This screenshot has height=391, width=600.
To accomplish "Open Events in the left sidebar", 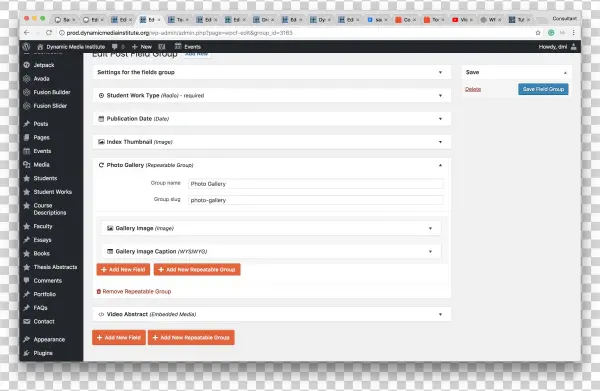I will point(42,151).
